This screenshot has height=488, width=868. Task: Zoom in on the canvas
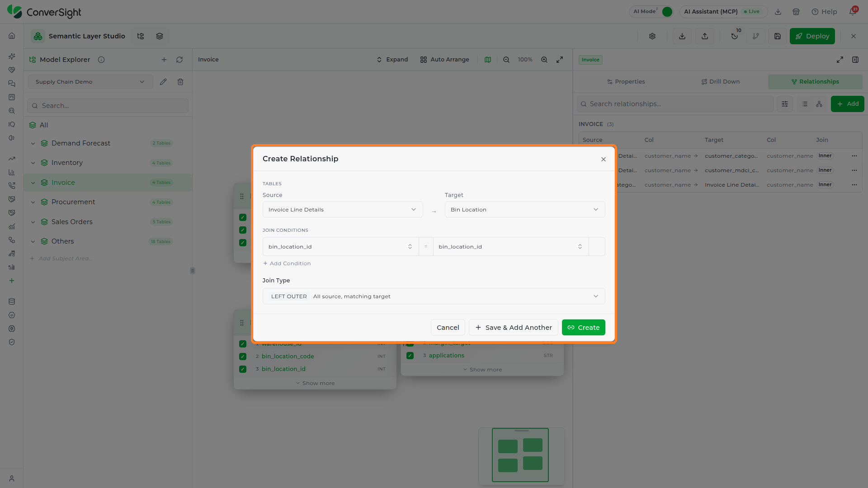544,60
